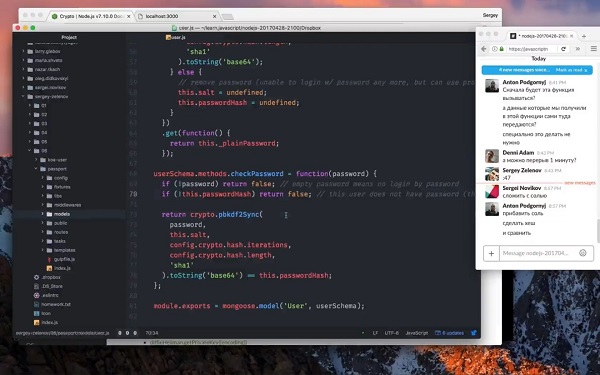Select the nodejs-20170428 Firefox tab
The width and height of the screenshot is (600, 375).
(542, 36)
